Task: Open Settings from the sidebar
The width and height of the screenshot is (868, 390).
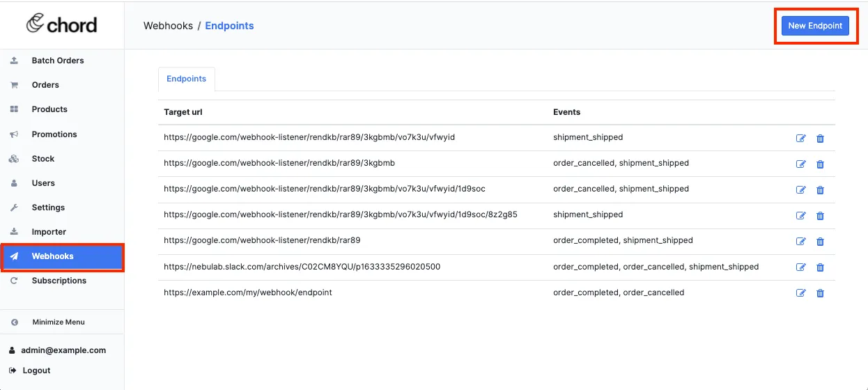Action: tap(62, 208)
